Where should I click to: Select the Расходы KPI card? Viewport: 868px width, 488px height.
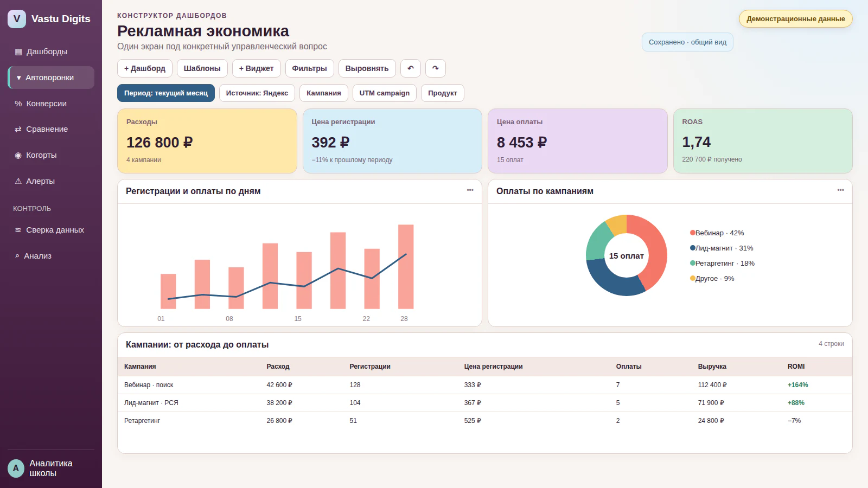tap(207, 141)
